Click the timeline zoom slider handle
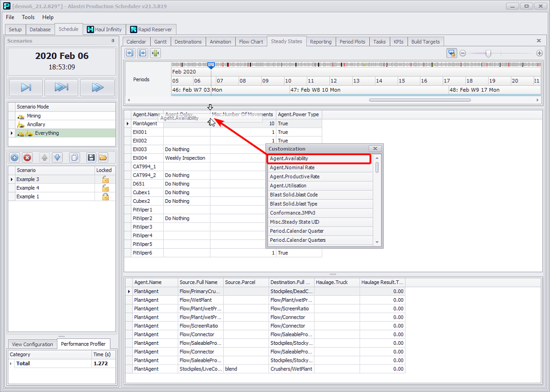Image resolution: width=550 pixels, height=392 pixels. click(x=488, y=54)
